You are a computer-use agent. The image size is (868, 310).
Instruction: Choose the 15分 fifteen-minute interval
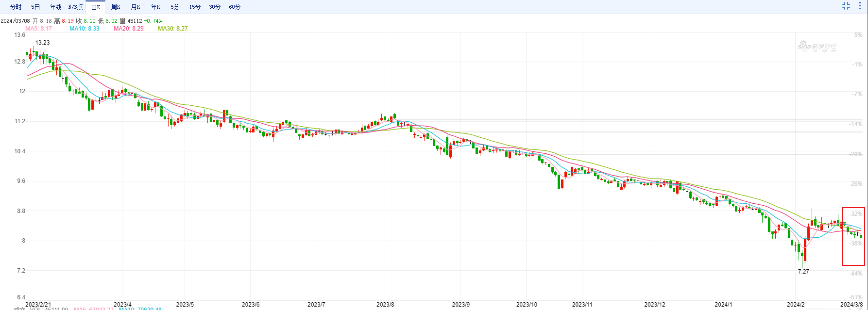click(195, 7)
